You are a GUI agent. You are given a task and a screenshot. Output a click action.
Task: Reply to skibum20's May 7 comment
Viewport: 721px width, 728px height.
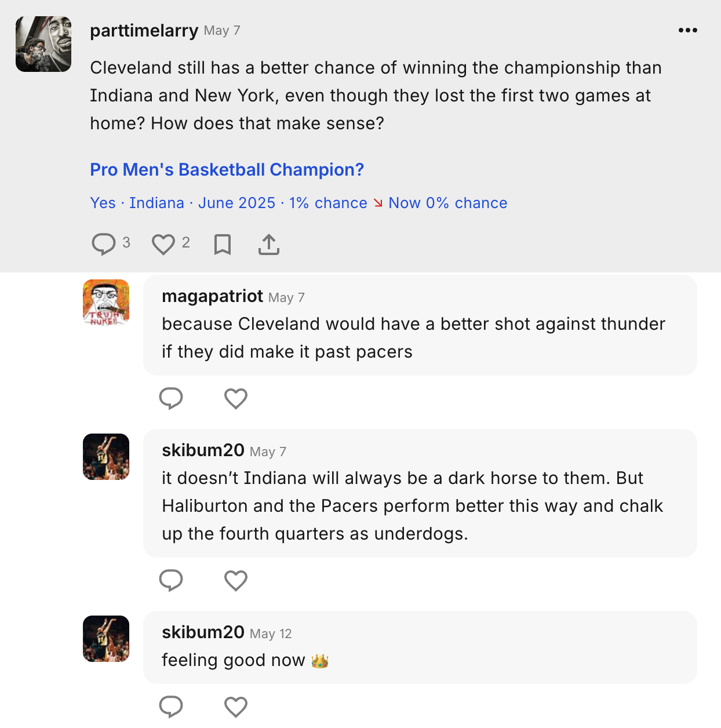(x=171, y=580)
